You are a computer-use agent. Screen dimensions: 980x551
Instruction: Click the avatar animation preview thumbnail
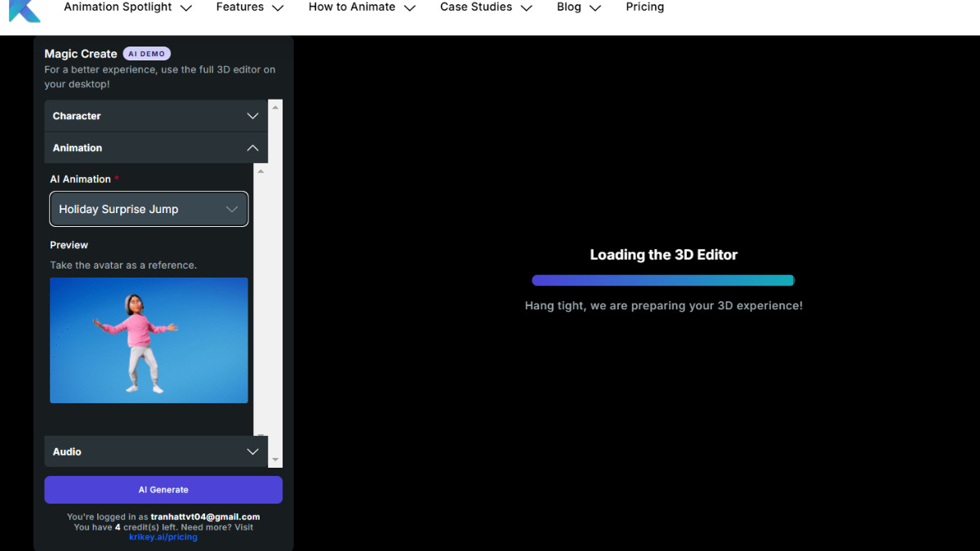coord(149,340)
